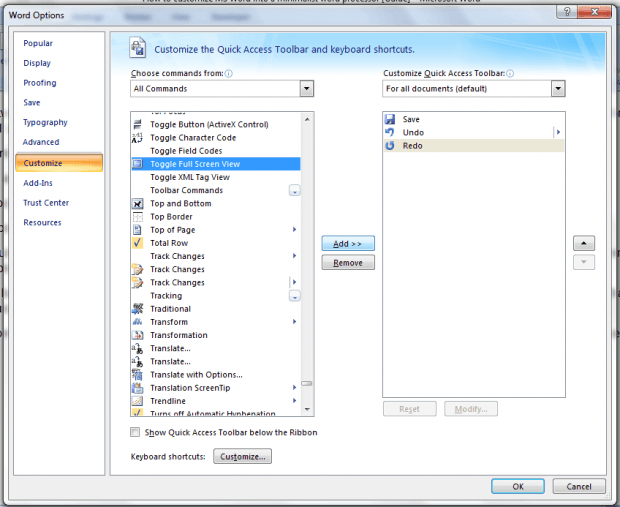The image size is (620, 507).
Task: Expand the Undo history arrow
Action: (558, 132)
